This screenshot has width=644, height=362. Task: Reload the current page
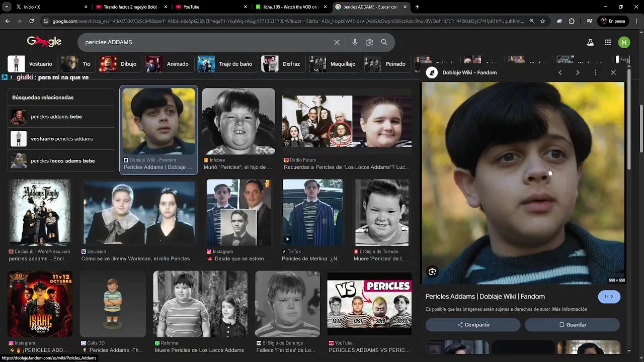[31, 21]
